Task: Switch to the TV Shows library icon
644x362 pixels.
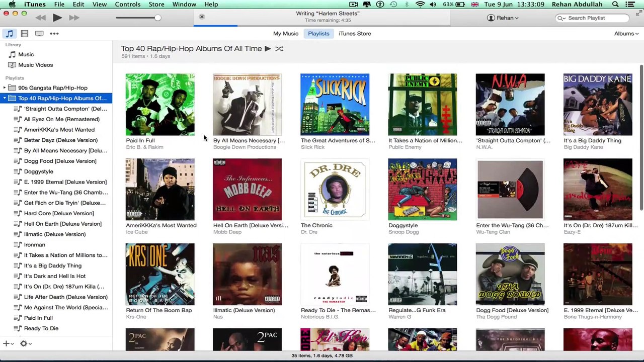Action: 39,34
